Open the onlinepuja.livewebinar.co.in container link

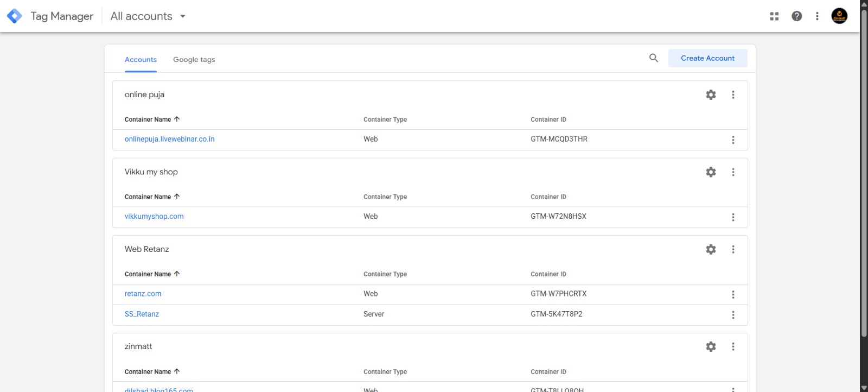169,139
